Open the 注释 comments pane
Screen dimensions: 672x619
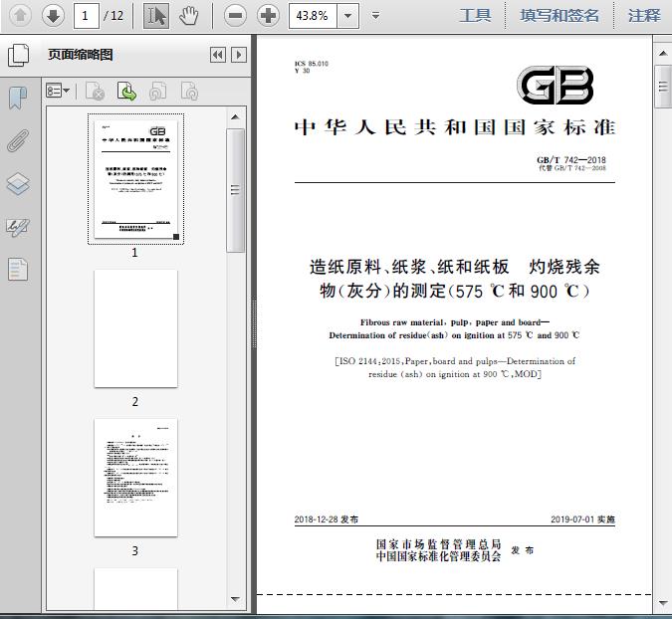(644, 16)
